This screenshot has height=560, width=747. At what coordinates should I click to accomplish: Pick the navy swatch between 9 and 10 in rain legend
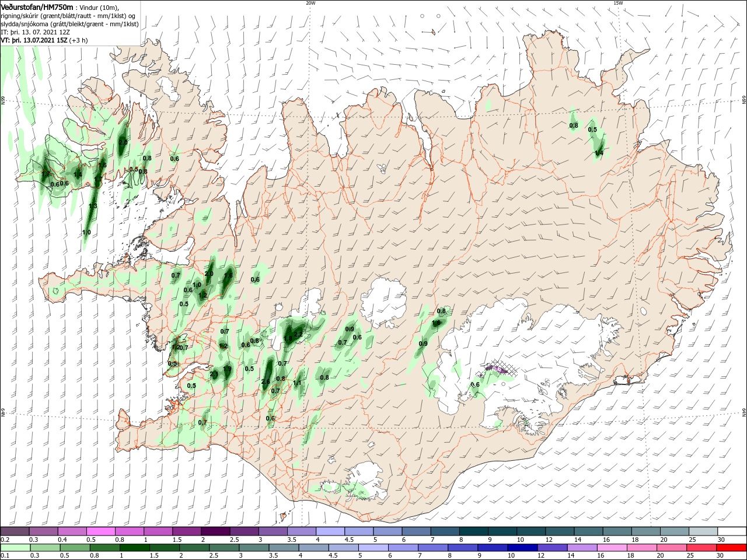(492, 548)
